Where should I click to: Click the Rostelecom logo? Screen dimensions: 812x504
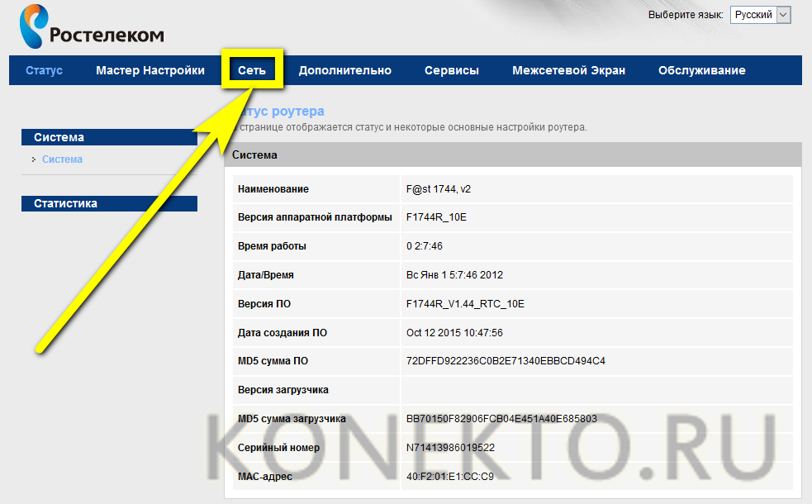point(92,27)
